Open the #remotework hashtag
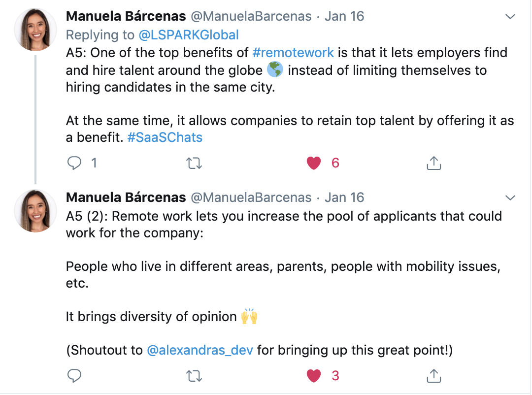This screenshot has height=395, width=532. [x=293, y=53]
